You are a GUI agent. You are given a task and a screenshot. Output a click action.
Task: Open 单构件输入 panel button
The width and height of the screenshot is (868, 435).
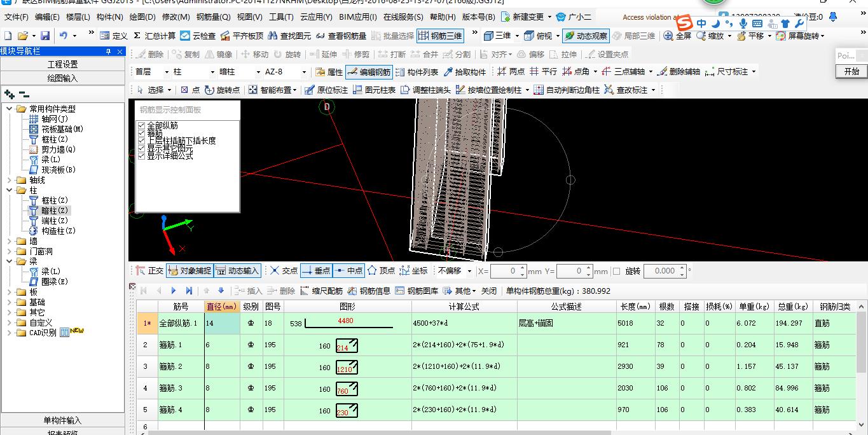(x=62, y=420)
